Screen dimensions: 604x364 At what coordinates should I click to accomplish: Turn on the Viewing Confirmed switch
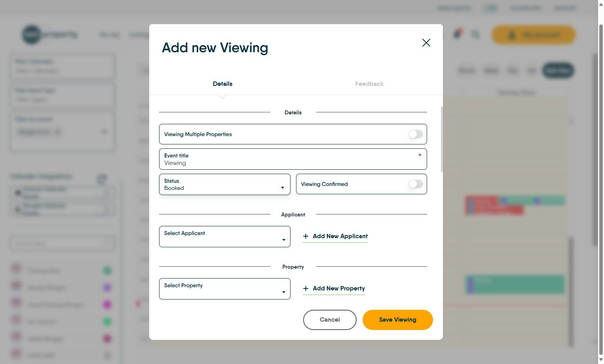pos(415,184)
